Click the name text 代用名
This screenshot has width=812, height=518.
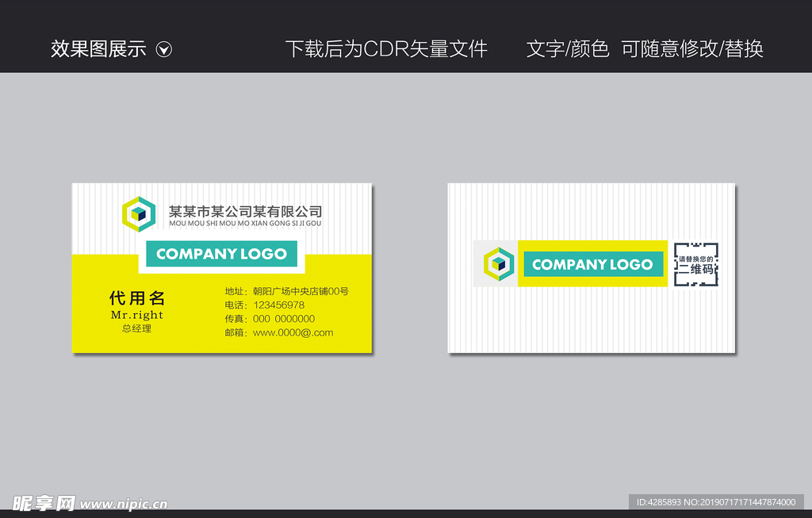tap(136, 298)
